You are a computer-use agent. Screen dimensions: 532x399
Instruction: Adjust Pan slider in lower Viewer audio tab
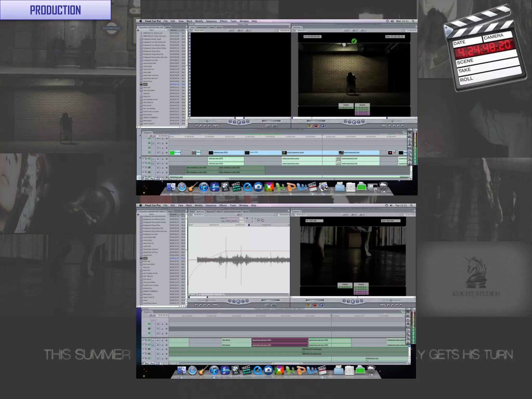tap(232, 221)
